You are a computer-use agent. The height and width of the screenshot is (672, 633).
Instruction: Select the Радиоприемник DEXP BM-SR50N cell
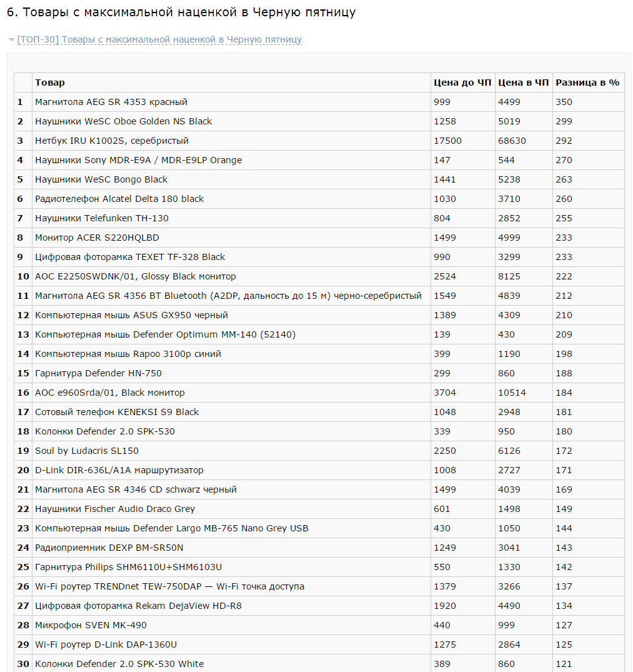[231, 548]
